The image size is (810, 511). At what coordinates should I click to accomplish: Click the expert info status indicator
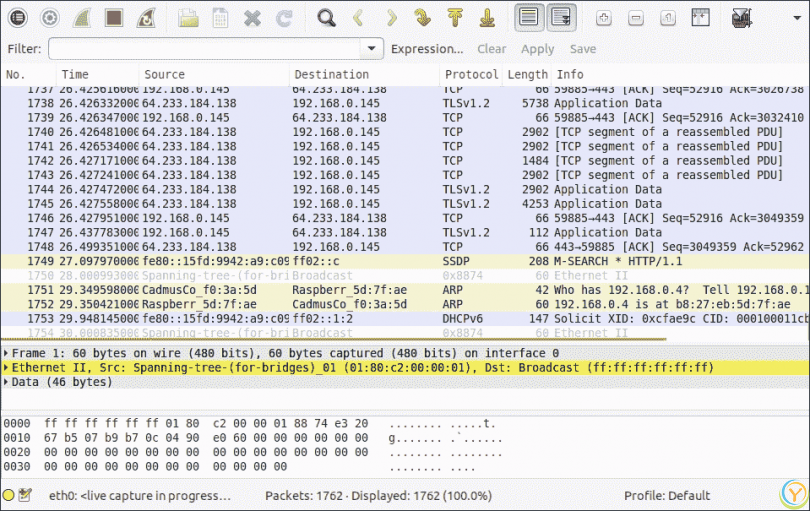click(9, 495)
